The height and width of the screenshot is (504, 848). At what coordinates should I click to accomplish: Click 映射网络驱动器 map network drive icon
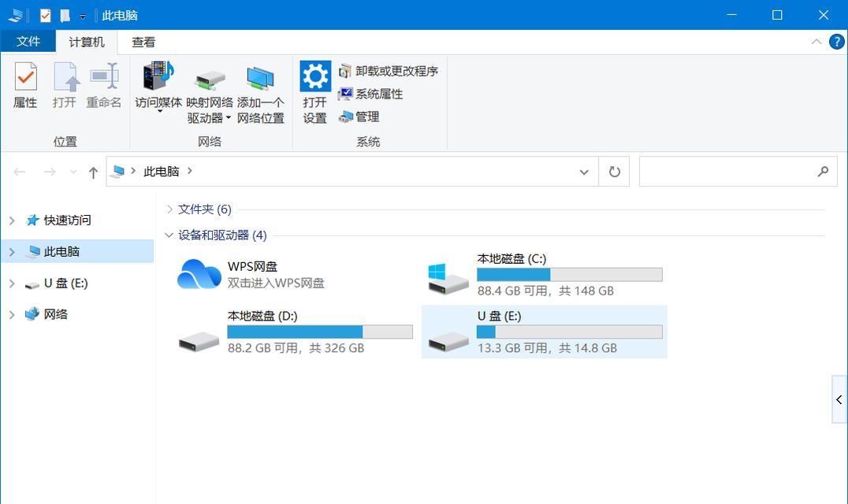(210, 78)
